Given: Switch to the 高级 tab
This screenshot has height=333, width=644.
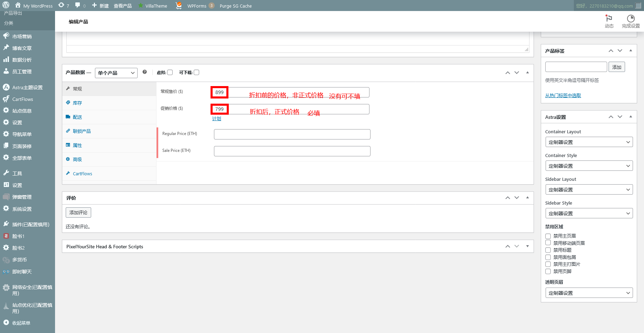Looking at the screenshot, I should (109, 159).
